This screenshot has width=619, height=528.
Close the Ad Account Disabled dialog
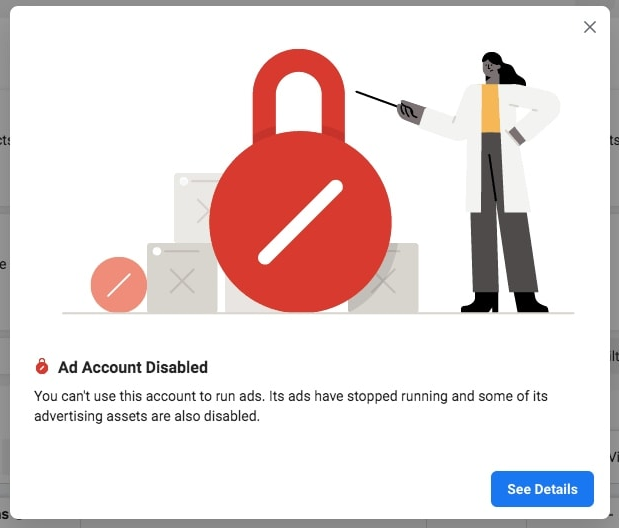point(590,27)
